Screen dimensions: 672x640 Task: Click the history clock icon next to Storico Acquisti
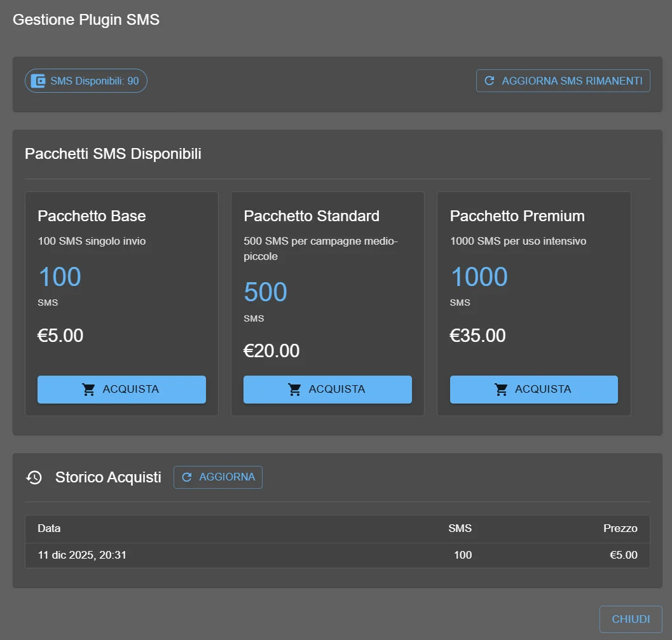click(33, 477)
